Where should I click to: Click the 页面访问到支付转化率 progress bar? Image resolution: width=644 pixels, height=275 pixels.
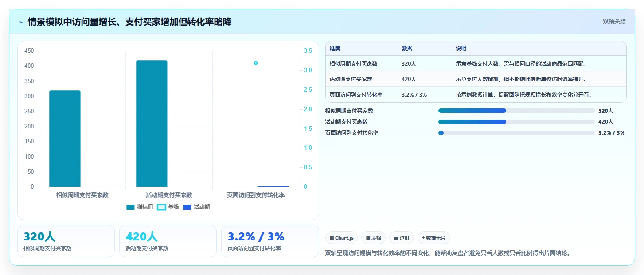point(516,133)
